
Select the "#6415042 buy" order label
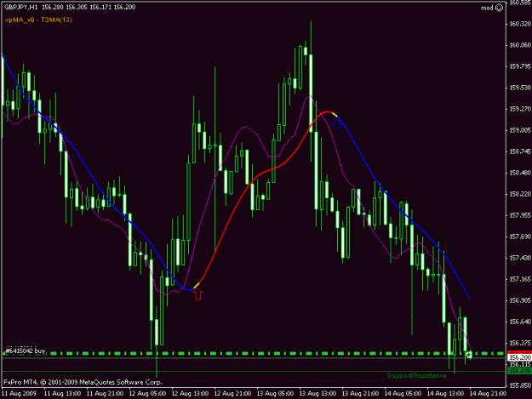tap(26, 351)
